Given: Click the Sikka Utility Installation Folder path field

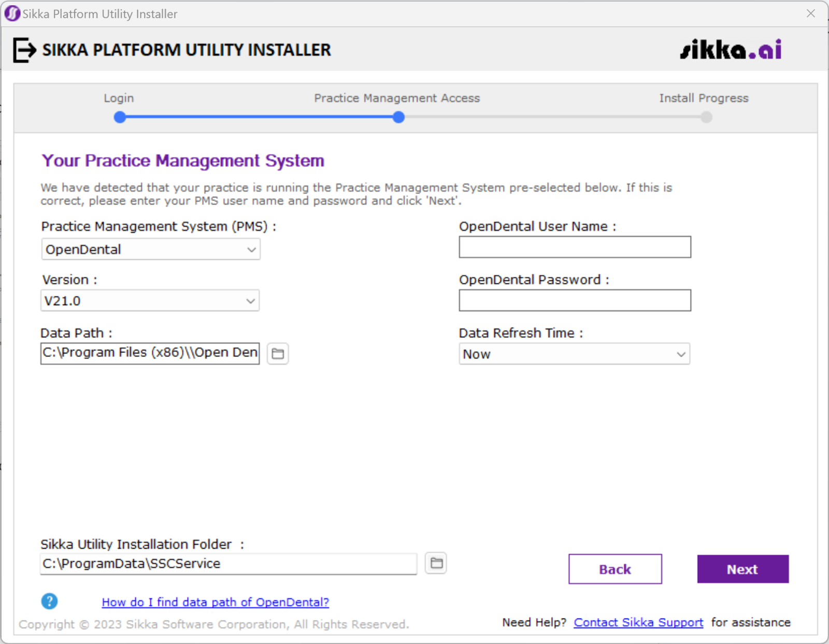Looking at the screenshot, I should point(228,564).
